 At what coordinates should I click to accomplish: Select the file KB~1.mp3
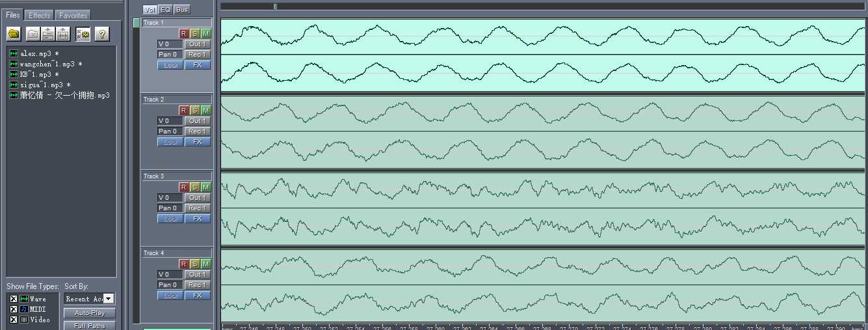(39, 74)
